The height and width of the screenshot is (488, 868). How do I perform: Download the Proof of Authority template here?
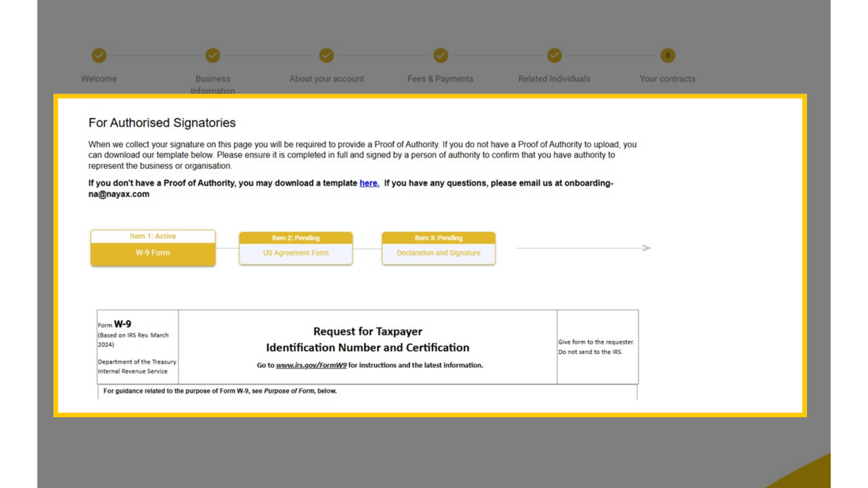(369, 183)
